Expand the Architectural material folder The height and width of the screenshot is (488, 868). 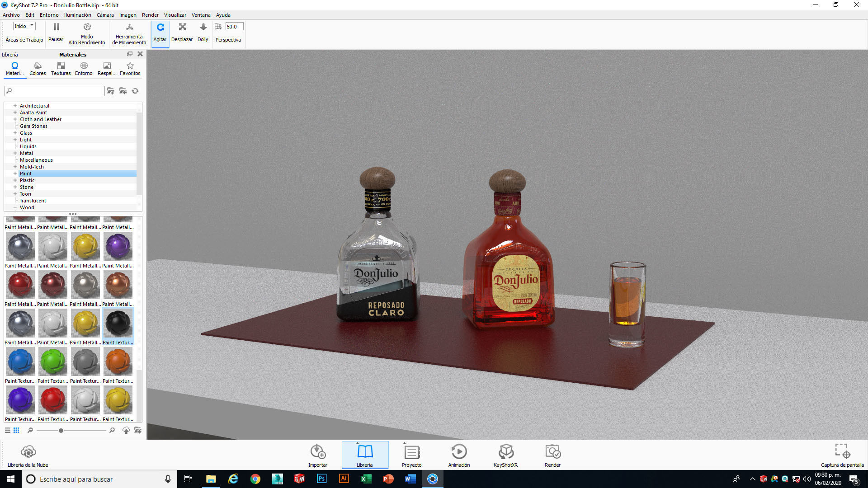15,106
